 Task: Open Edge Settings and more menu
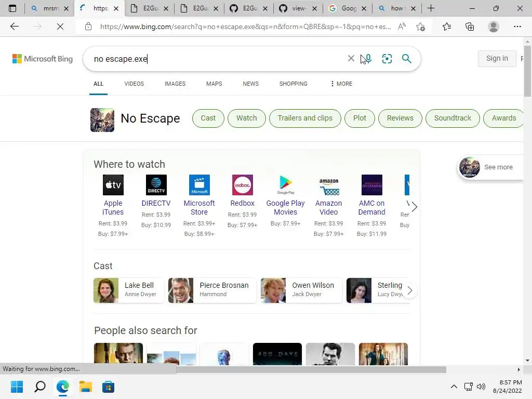tap(517, 26)
